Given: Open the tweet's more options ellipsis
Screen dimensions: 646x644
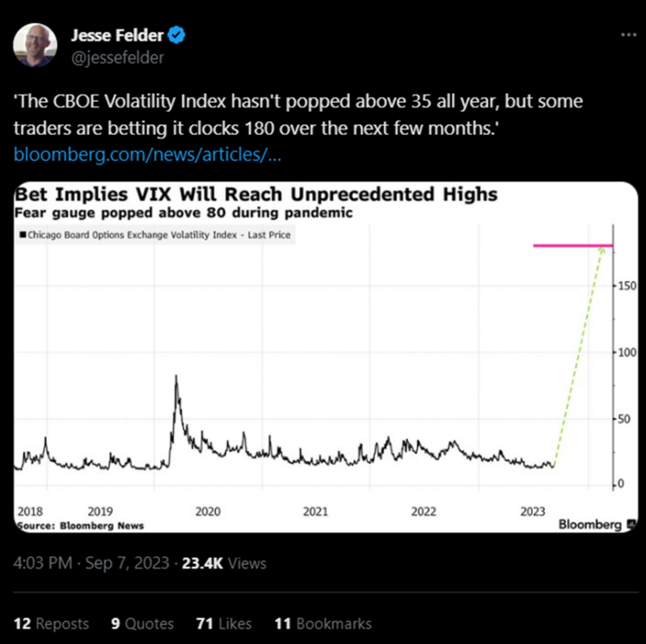Looking at the screenshot, I should click(628, 35).
